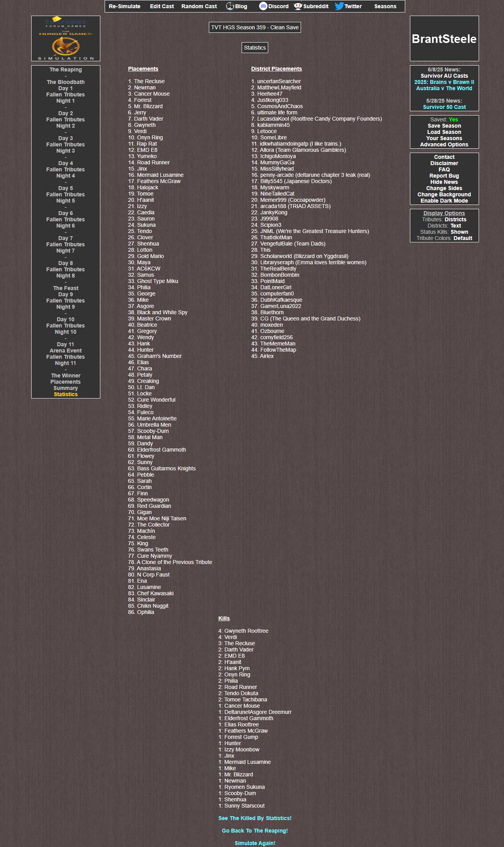Open Placements in sidebar
The width and height of the screenshot is (504, 847).
(x=66, y=382)
